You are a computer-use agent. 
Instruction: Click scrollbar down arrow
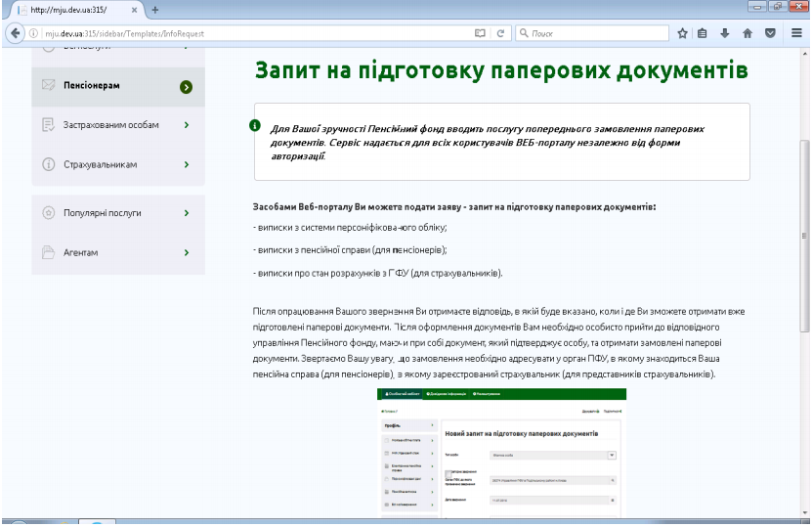pos(804,513)
